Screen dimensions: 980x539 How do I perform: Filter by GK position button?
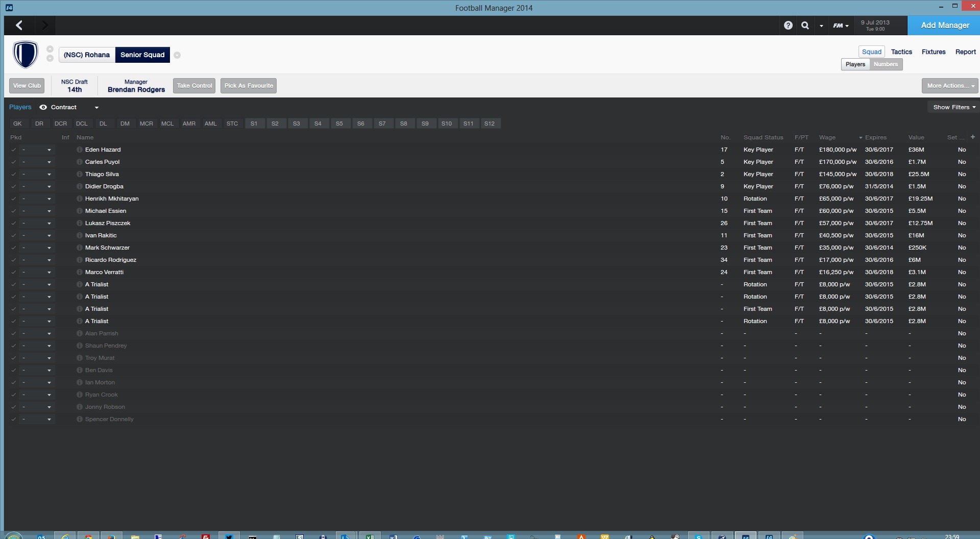tap(17, 124)
